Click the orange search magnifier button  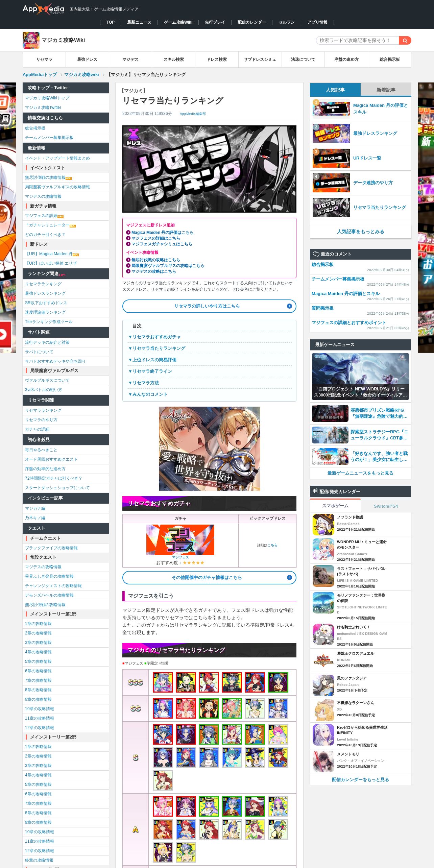point(405,41)
